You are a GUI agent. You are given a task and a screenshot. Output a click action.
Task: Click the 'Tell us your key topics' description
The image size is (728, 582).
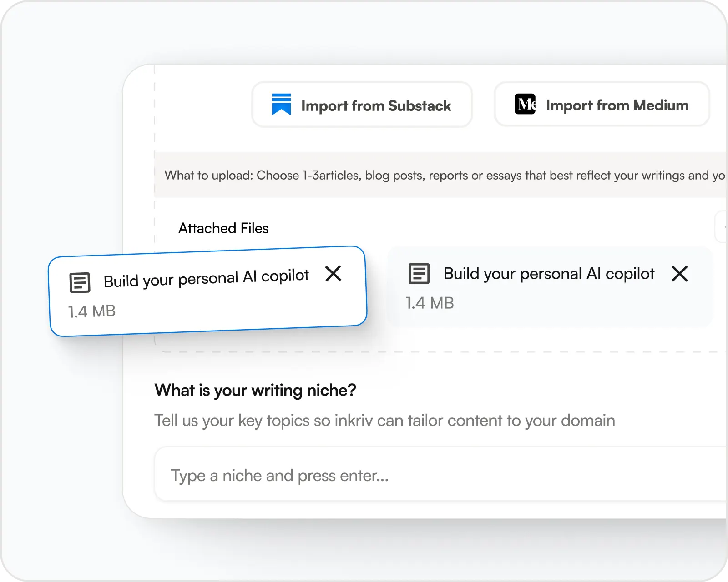384,421
